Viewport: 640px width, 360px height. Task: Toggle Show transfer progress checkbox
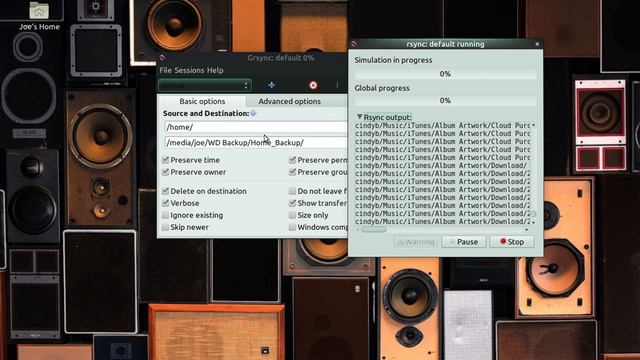(292, 203)
